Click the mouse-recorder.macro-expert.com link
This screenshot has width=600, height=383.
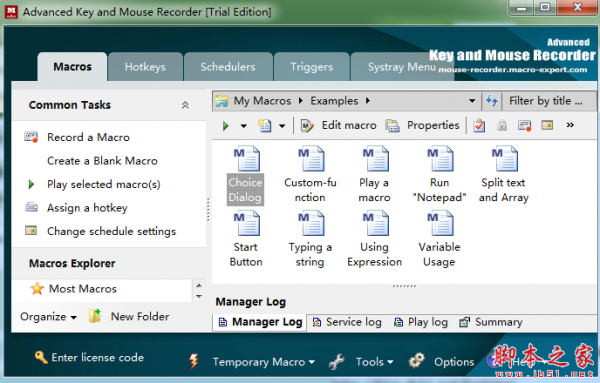(x=513, y=70)
